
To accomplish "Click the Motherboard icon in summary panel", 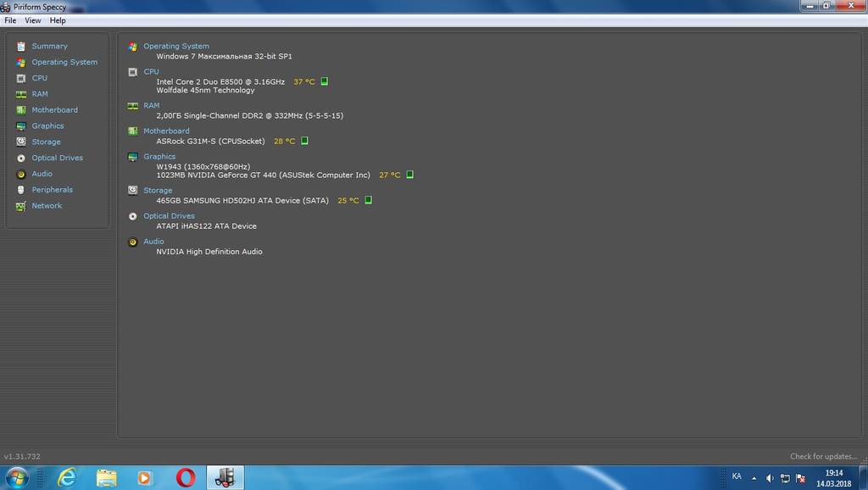I will tap(133, 131).
